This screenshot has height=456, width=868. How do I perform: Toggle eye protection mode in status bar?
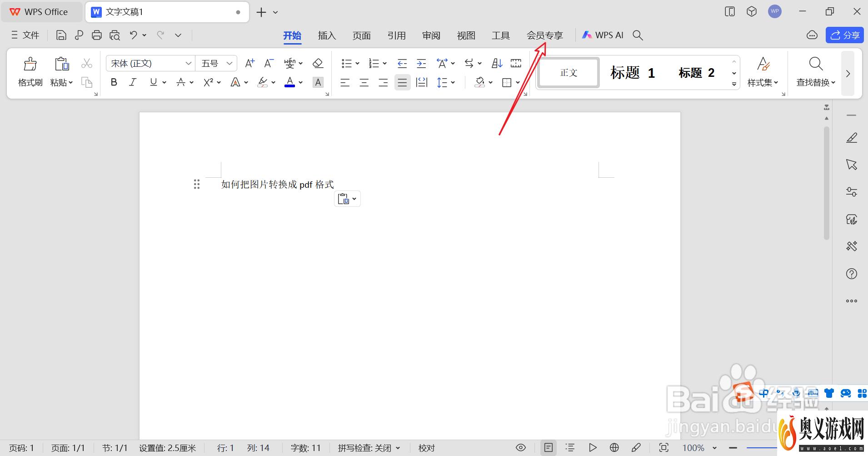coord(521,448)
